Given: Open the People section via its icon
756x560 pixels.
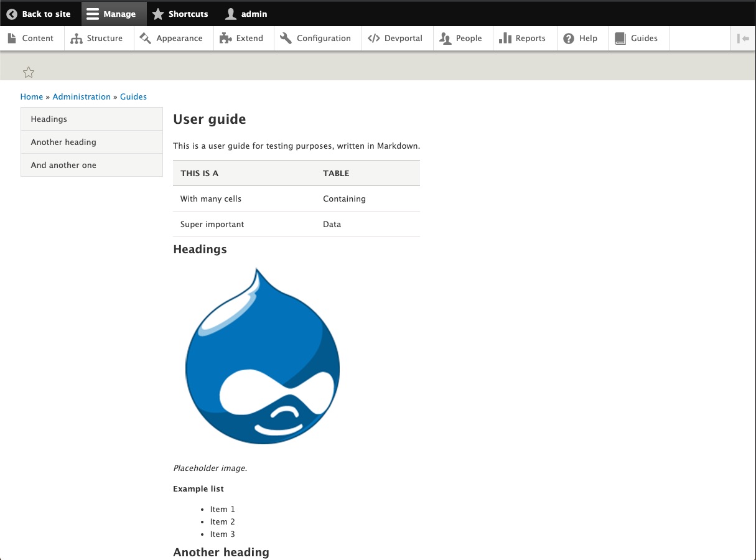Looking at the screenshot, I should point(446,38).
